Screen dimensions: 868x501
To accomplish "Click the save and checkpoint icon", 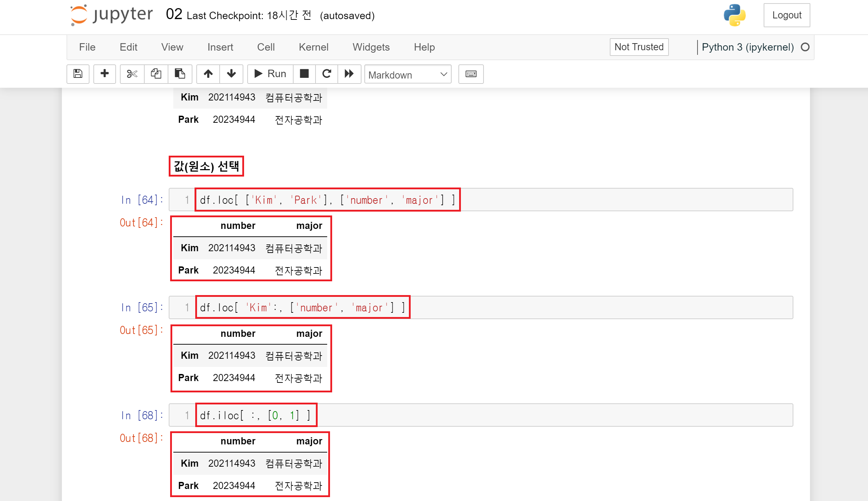I will tap(78, 74).
